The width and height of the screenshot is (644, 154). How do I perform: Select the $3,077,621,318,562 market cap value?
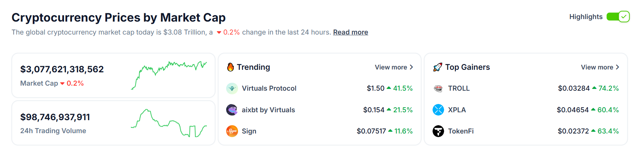(x=62, y=69)
